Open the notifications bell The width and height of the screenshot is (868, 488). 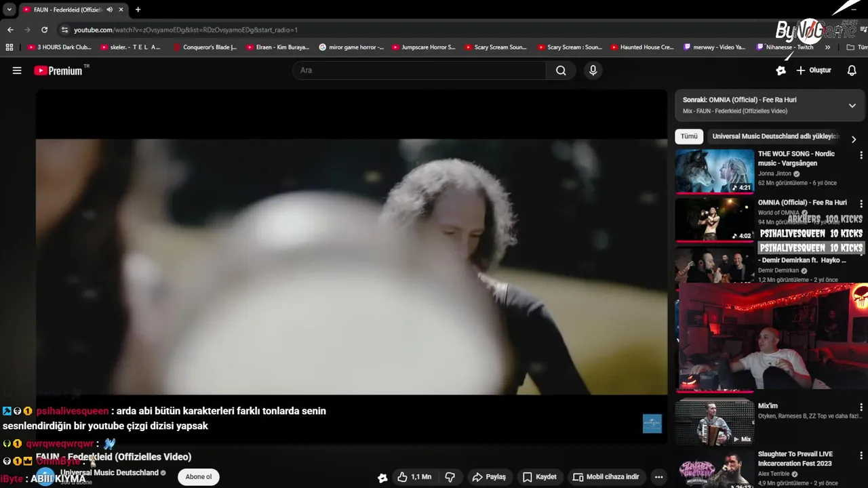coord(852,70)
